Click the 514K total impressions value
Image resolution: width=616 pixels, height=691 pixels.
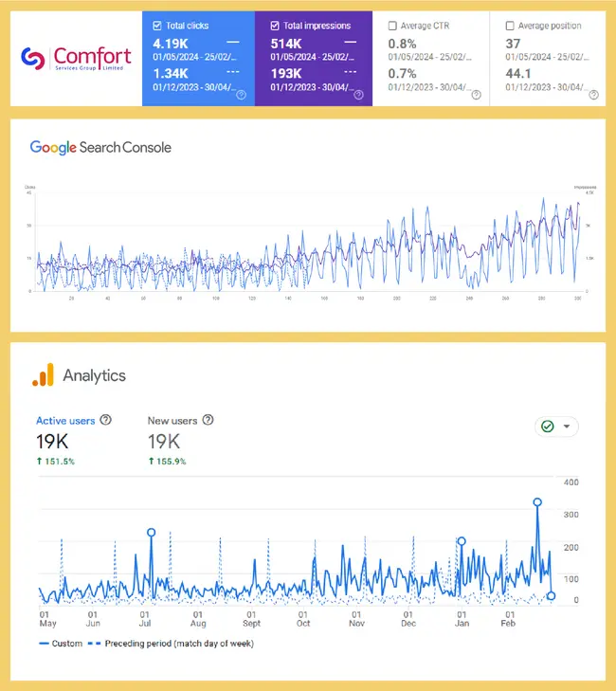pos(286,44)
